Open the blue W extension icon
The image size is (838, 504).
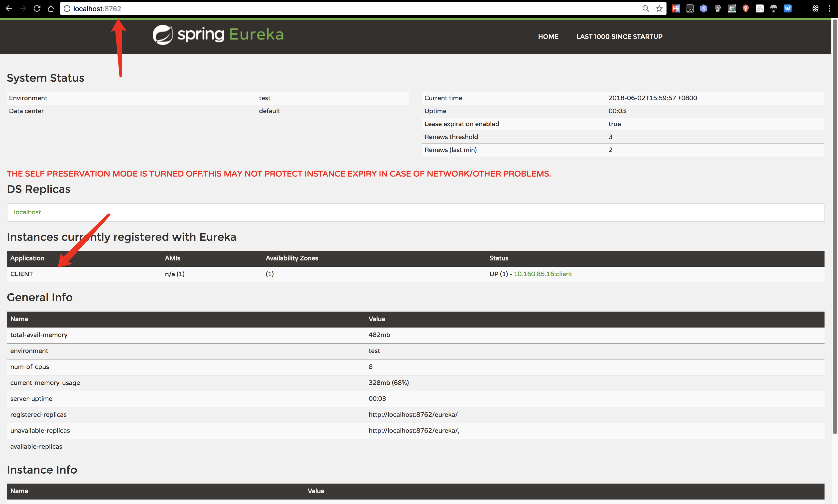(787, 8)
